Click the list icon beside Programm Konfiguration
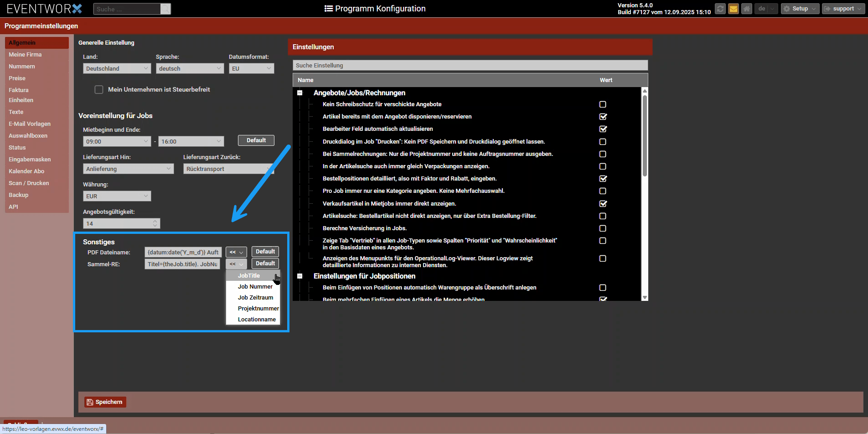 click(328, 9)
